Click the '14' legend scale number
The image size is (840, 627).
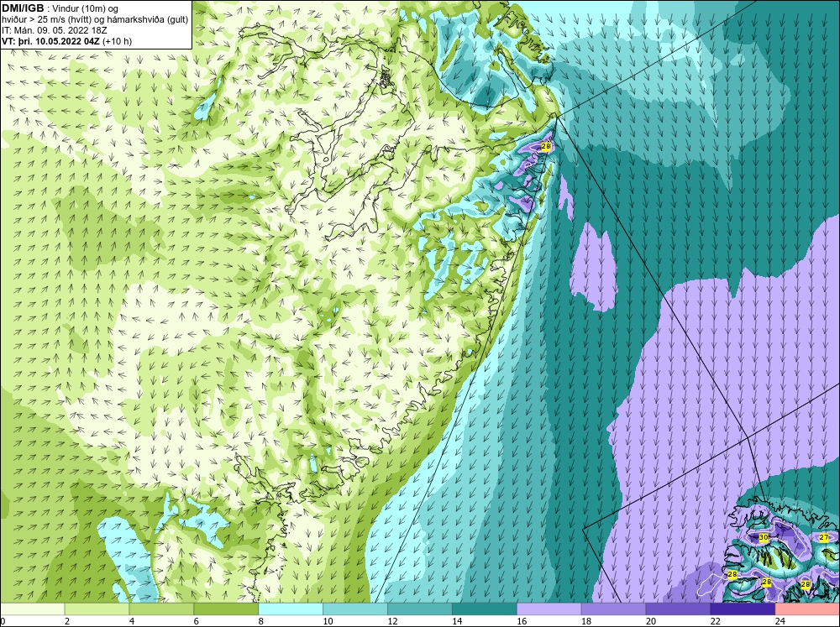(457, 621)
